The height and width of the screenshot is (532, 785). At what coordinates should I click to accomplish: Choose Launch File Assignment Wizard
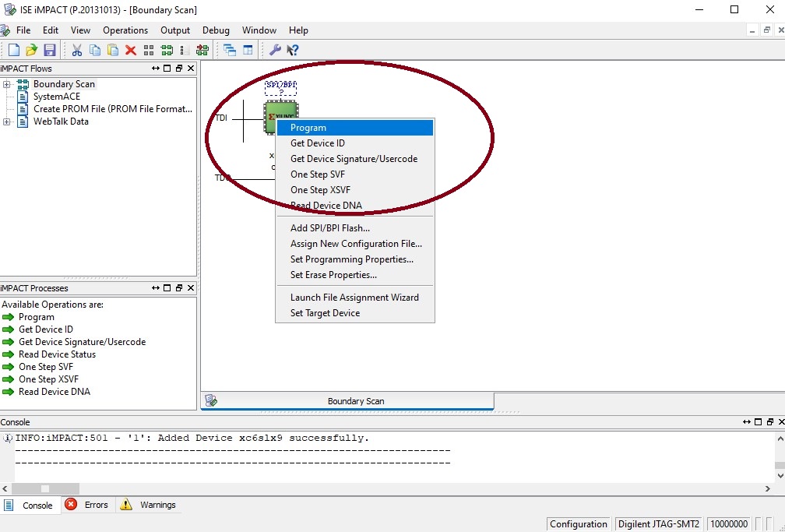point(355,297)
